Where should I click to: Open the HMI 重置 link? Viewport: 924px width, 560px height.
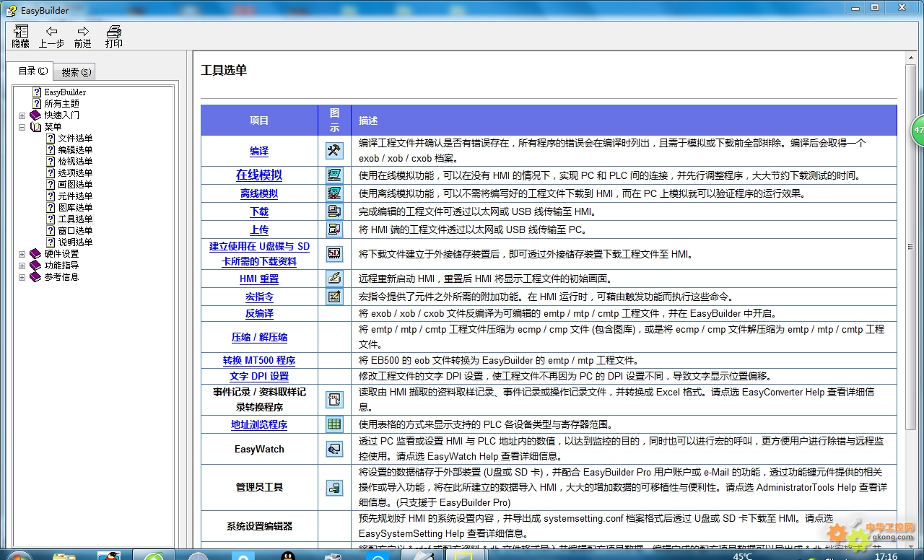(x=259, y=279)
